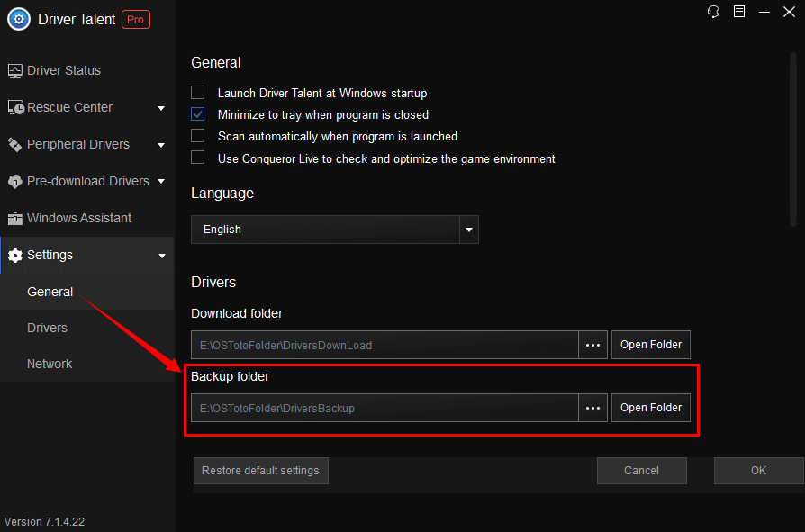Cancel the settings changes
Viewport: 805px width, 532px height.
[642, 471]
